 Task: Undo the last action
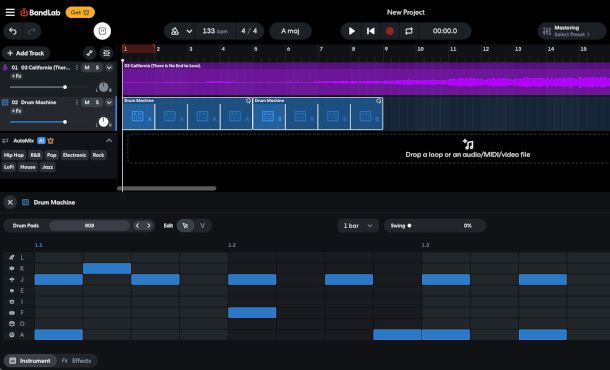(x=13, y=31)
